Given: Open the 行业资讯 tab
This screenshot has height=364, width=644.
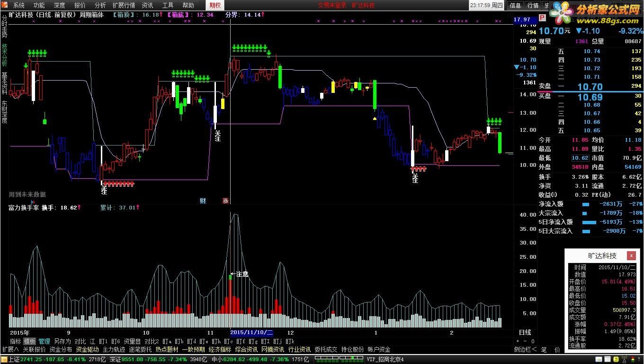Looking at the screenshot, I should tap(299, 350).
